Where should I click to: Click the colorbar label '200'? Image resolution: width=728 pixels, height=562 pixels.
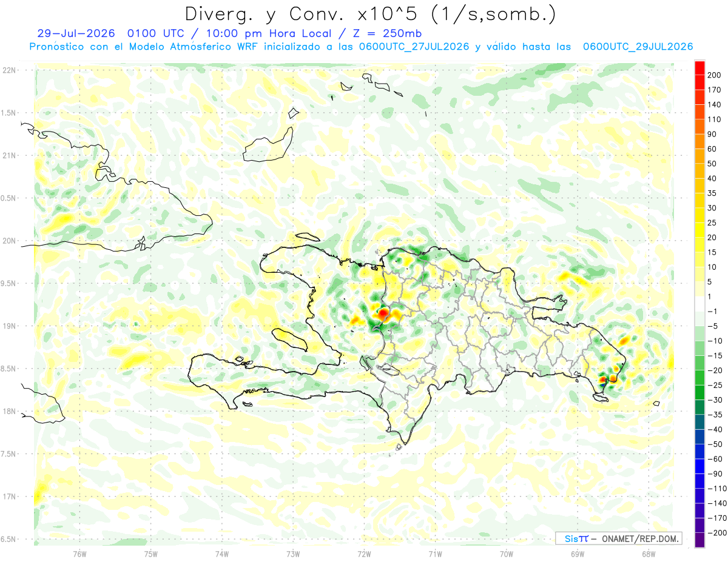point(714,75)
